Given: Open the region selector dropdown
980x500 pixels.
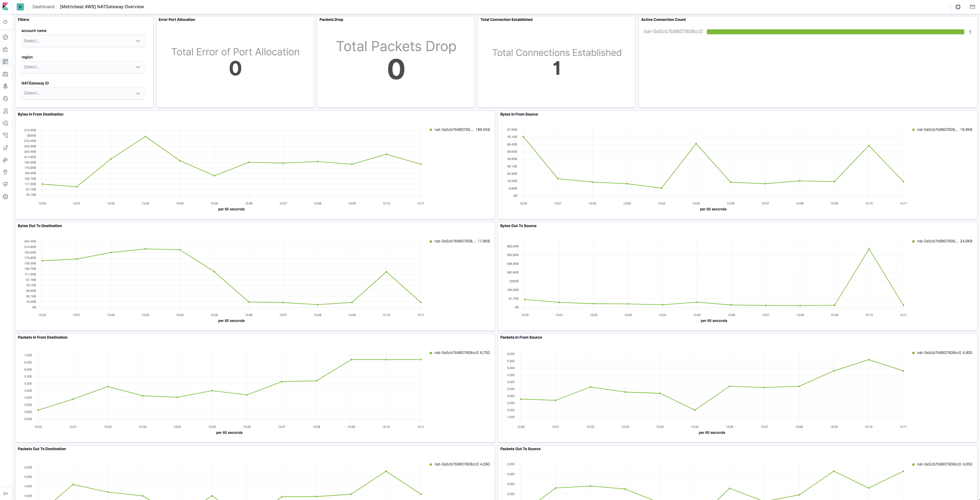Looking at the screenshot, I should 82,67.
